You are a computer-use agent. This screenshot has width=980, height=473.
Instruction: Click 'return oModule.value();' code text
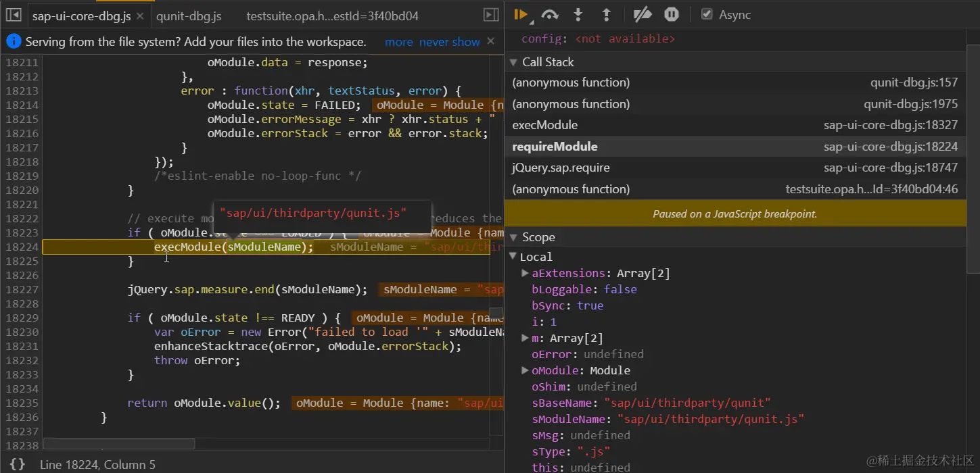coord(204,403)
